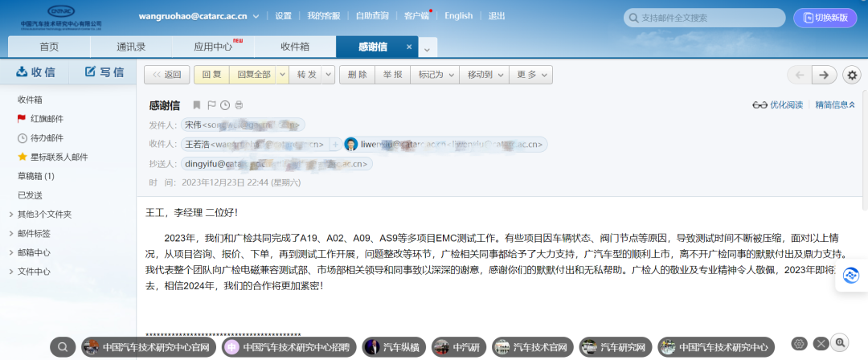This screenshot has height=360, width=868.
Task: Open the 草稿箱 (1) drafts folder
Action: pyautogui.click(x=36, y=176)
